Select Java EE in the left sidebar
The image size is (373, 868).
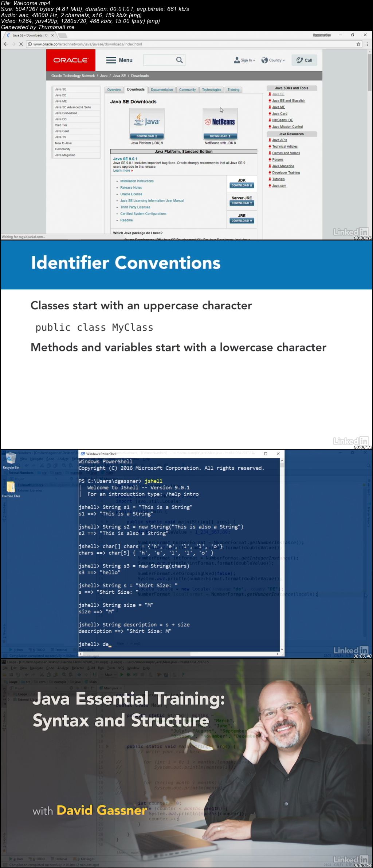click(x=76, y=95)
